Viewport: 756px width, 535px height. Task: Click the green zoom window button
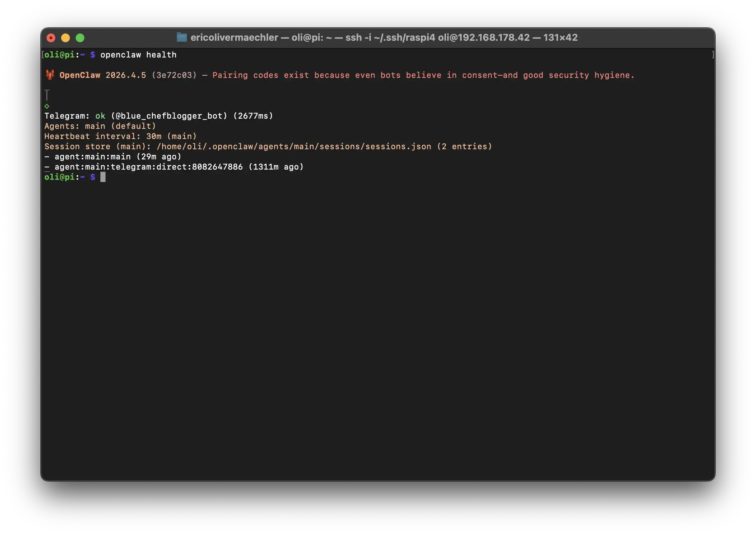(x=80, y=38)
